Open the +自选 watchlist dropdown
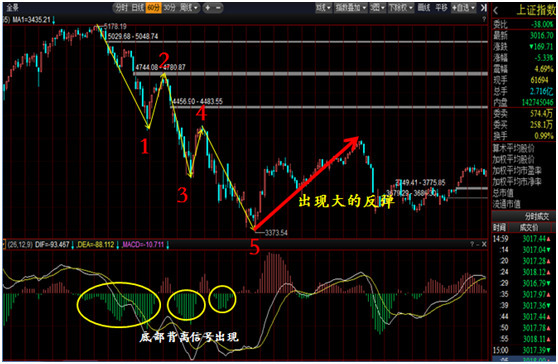 [x=463, y=7]
